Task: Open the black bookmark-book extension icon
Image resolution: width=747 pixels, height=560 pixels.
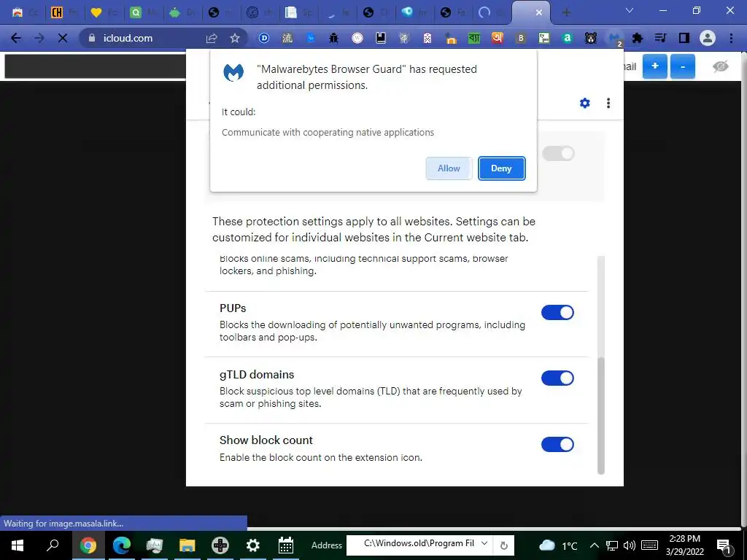Action: (x=381, y=38)
